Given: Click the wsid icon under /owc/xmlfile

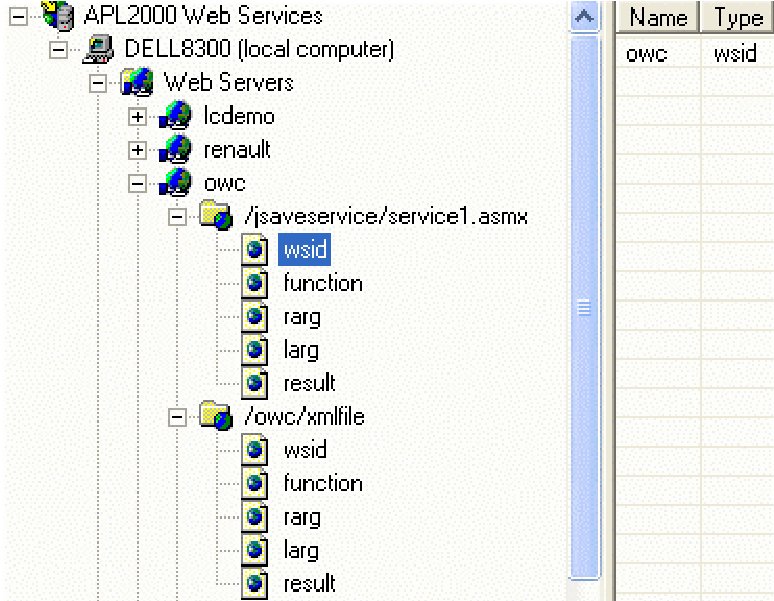Looking at the screenshot, I should [x=255, y=450].
